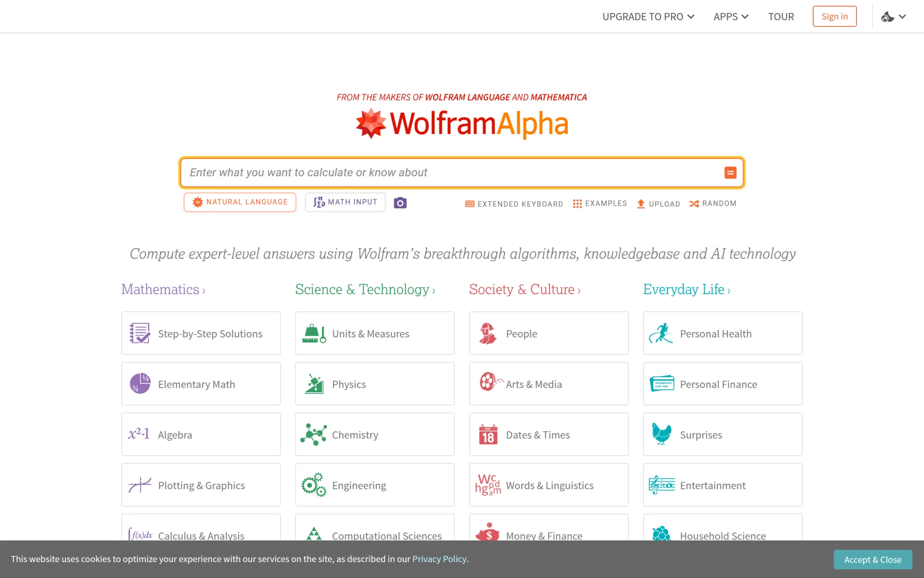Click Random to get a random query
924x578 pixels.
[713, 204]
